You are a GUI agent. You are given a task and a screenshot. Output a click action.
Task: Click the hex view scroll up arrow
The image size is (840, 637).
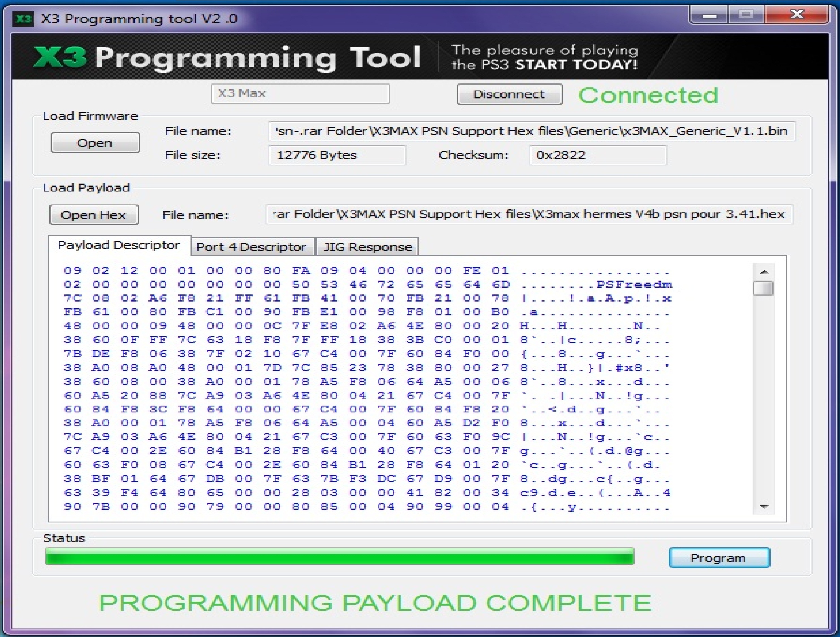(x=764, y=271)
